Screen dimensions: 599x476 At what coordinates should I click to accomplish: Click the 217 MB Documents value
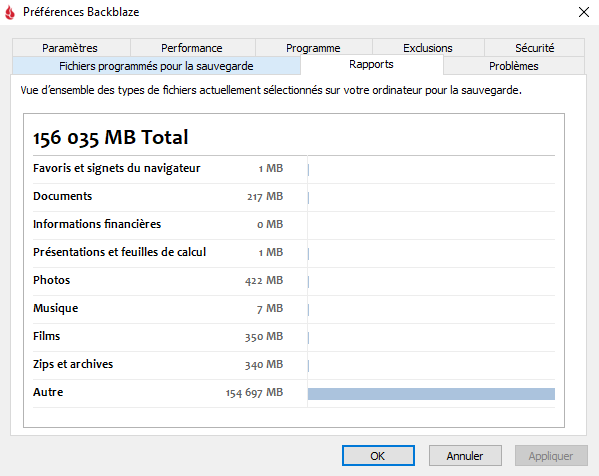(x=265, y=196)
